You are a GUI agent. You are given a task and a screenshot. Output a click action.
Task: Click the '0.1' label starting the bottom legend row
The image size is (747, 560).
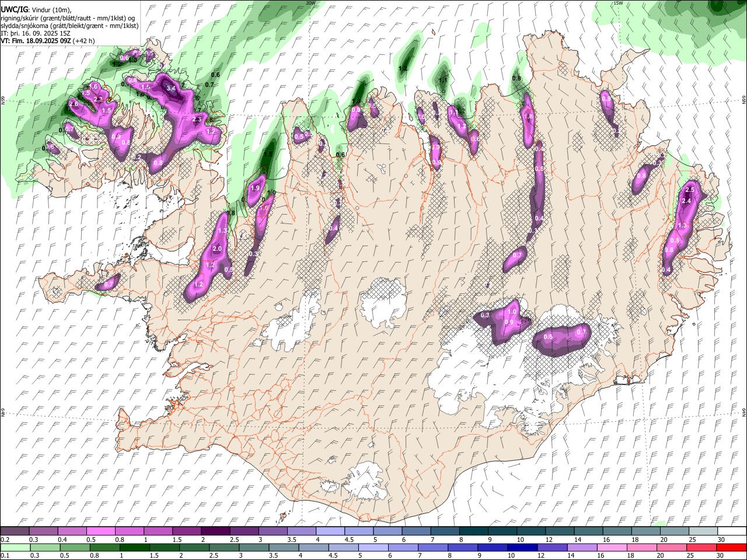[x=5, y=556]
